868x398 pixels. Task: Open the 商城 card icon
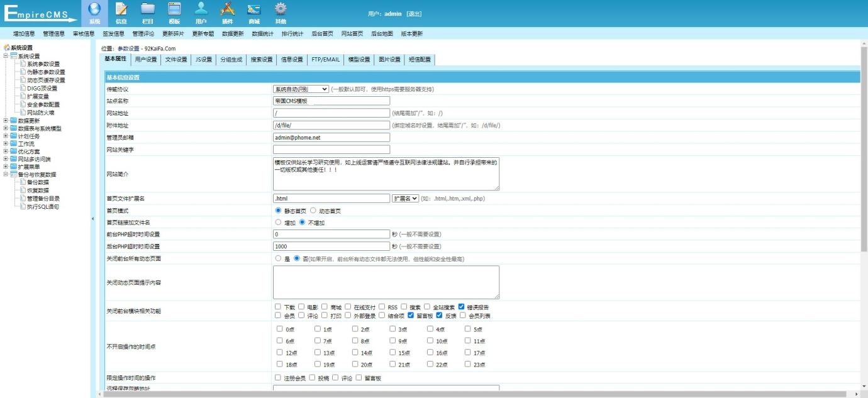(x=254, y=9)
